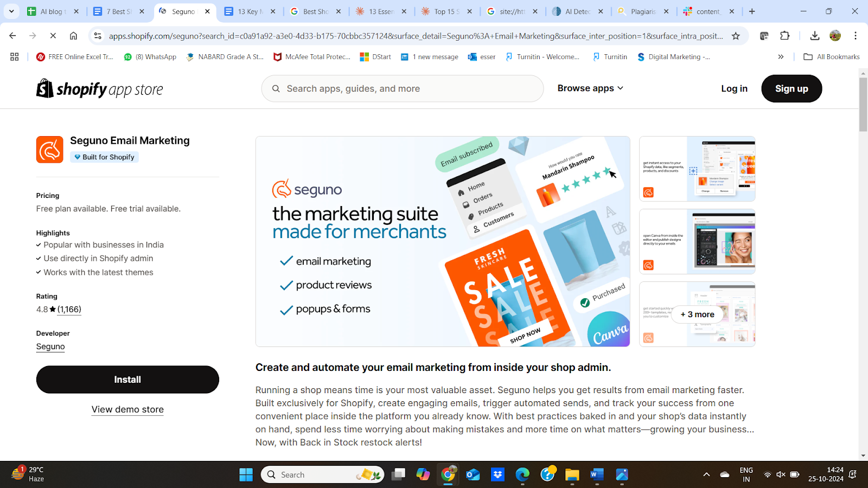
Task: Open the clock showing 14:24
Action: tap(826, 474)
